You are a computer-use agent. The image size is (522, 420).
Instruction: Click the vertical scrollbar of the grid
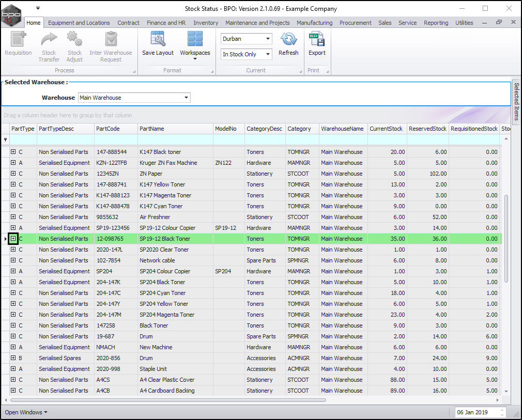[x=506, y=238]
